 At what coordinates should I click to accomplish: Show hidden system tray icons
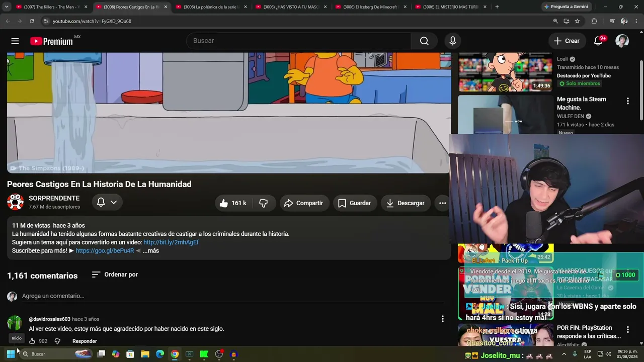pos(564,354)
